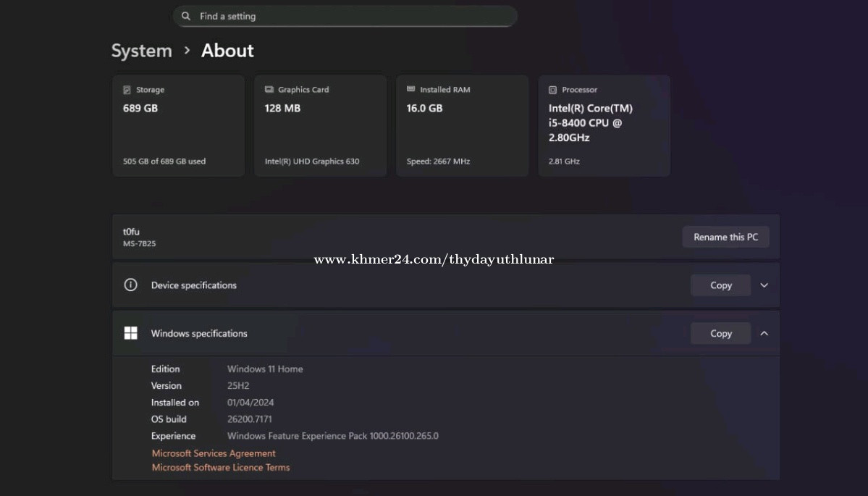Image resolution: width=868 pixels, height=496 pixels.
Task: Copy the Device specifications
Action: point(720,285)
